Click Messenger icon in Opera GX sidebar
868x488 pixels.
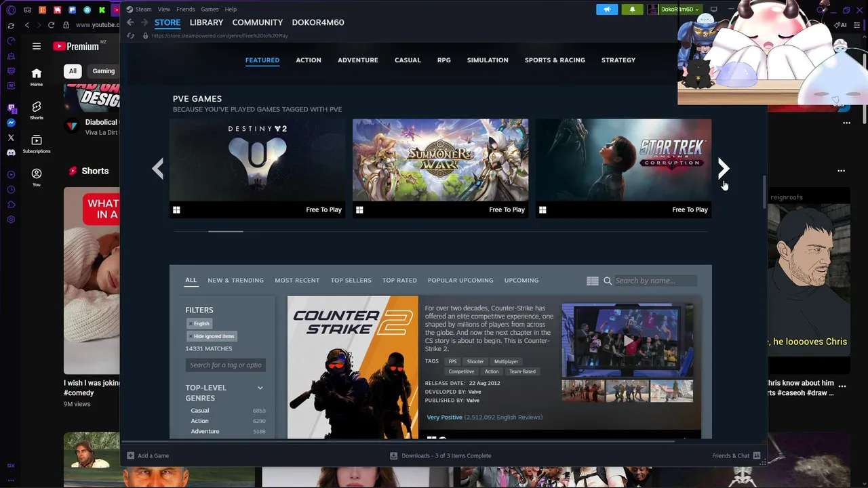click(x=11, y=123)
